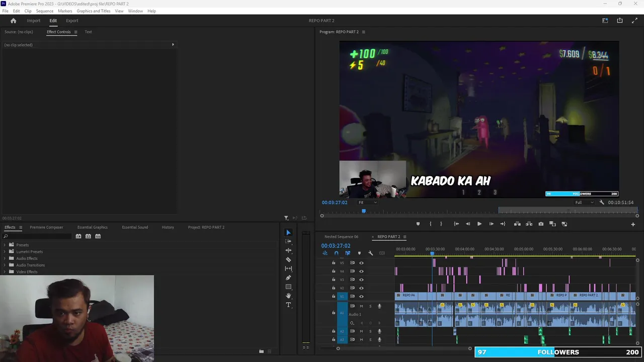644x362 pixels.
Task: Toggle visibility eye of track V1
Action: click(361, 297)
